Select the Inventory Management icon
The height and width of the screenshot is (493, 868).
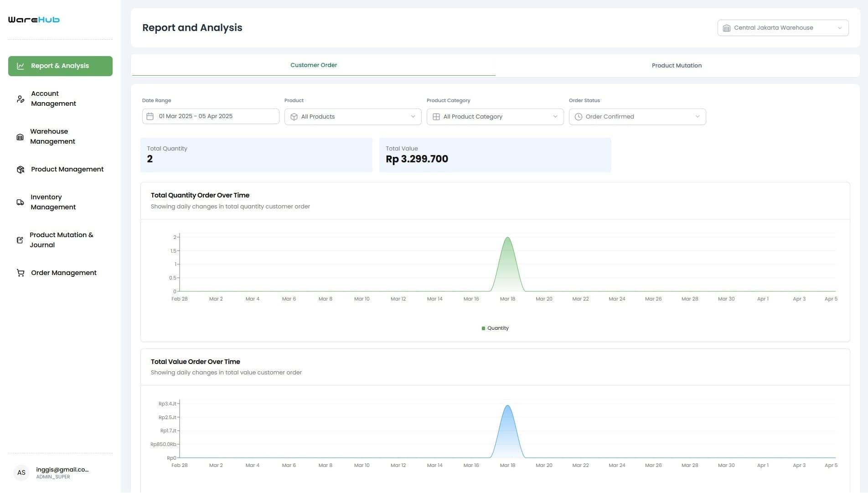(x=20, y=202)
